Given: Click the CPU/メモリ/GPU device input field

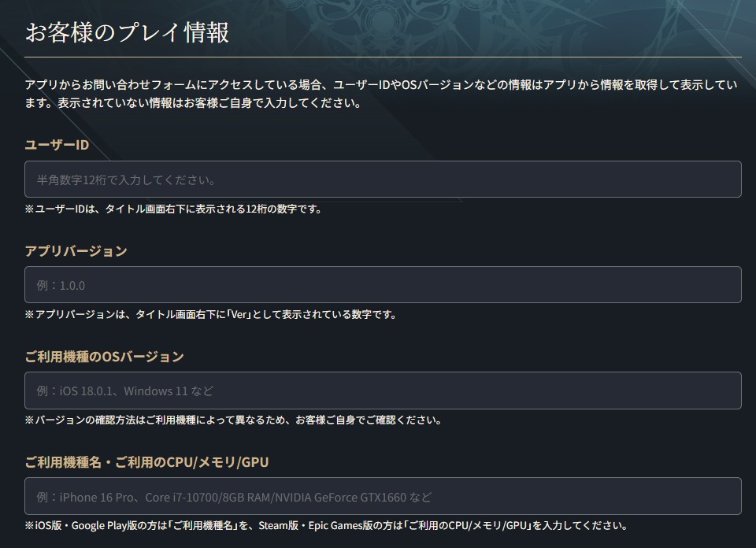Looking at the screenshot, I should pyautogui.click(x=383, y=496).
